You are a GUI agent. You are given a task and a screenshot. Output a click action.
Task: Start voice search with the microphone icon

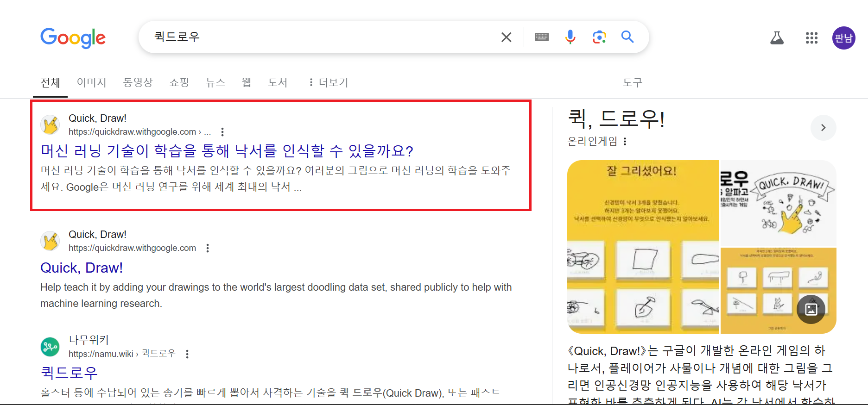(x=570, y=37)
